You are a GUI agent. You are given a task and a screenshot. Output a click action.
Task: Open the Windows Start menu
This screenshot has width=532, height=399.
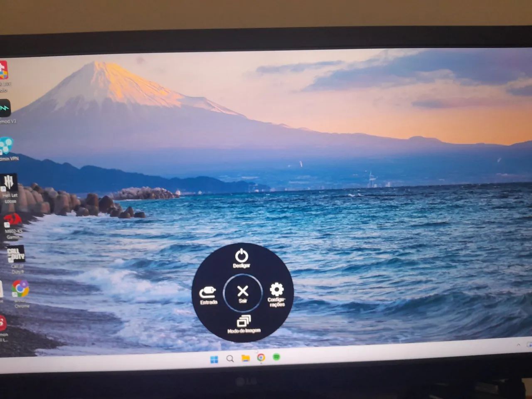coord(214,359)
